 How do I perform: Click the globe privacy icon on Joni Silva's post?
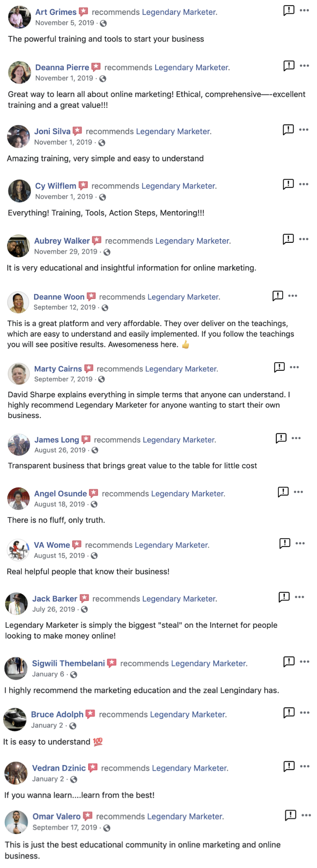pyautogui.click(x=102, y=143)
